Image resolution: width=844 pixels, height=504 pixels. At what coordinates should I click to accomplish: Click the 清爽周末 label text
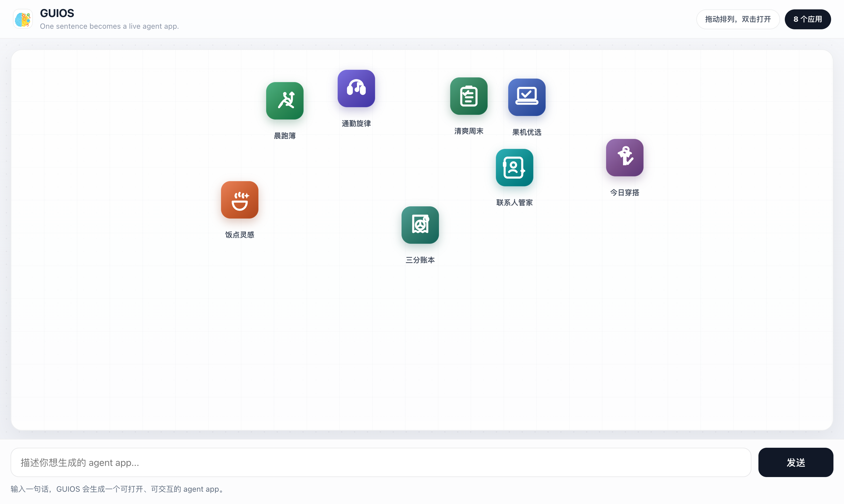coord(469,131)
